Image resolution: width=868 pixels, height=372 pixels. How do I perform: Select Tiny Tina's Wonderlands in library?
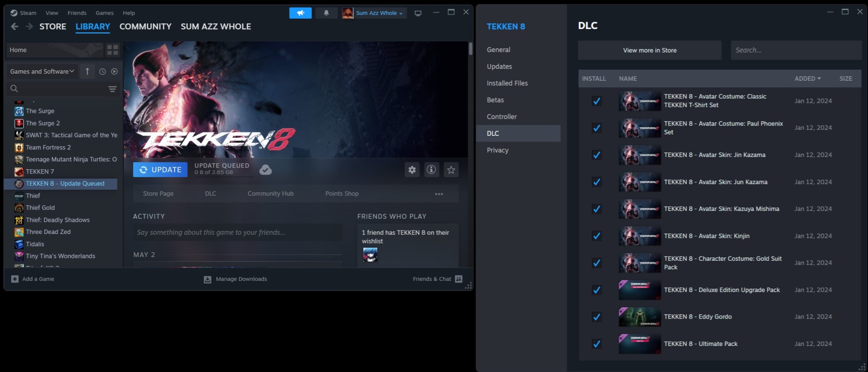point(61,256)
